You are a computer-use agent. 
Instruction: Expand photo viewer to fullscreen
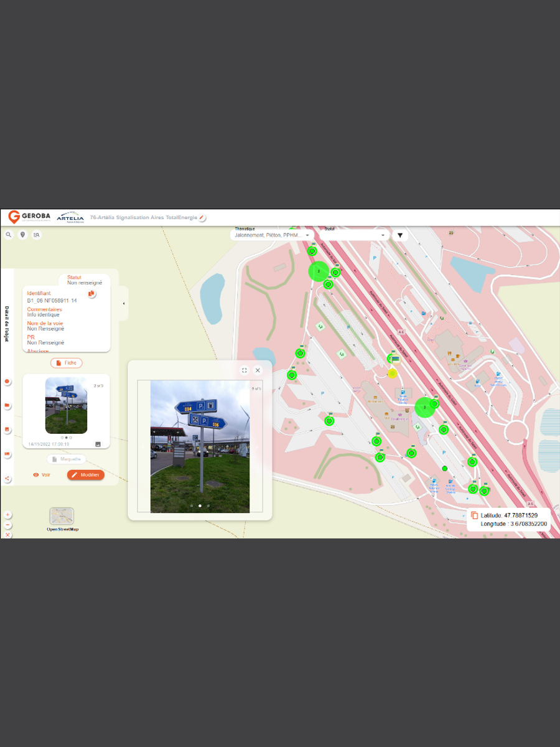pos(244,370)
